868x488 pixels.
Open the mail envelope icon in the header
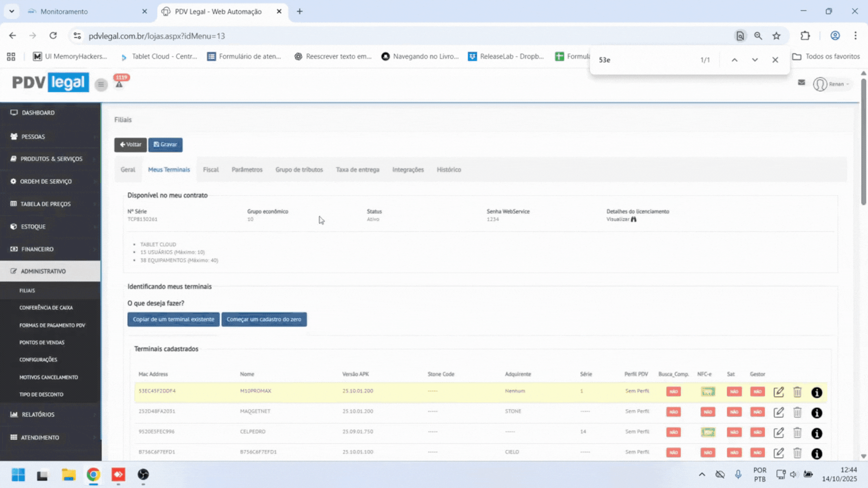802,83
